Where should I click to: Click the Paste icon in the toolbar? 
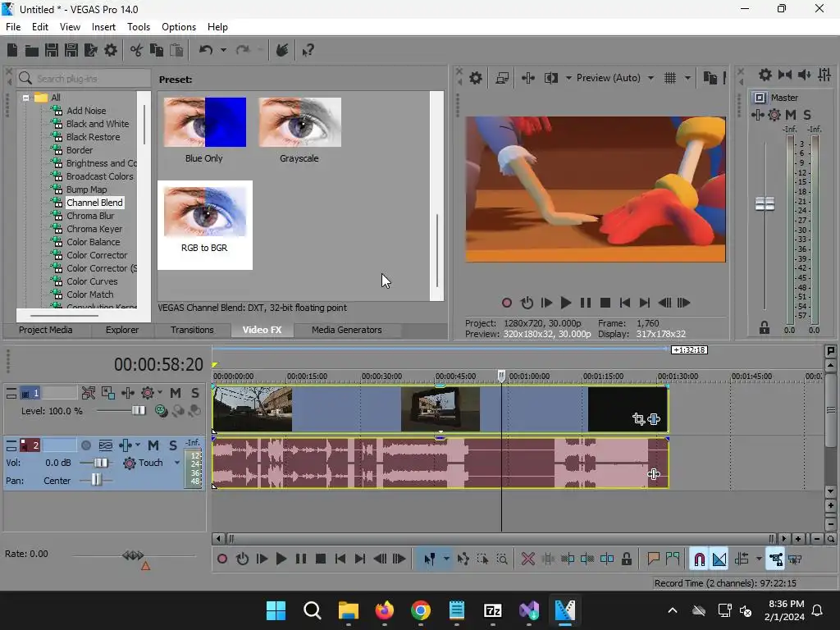tap(176, 50)
